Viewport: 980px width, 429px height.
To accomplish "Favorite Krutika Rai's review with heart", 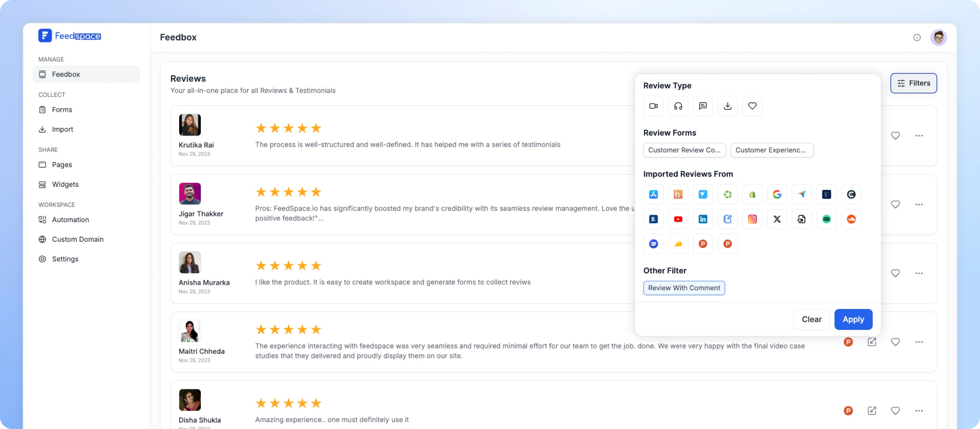I will click(895, 135).
